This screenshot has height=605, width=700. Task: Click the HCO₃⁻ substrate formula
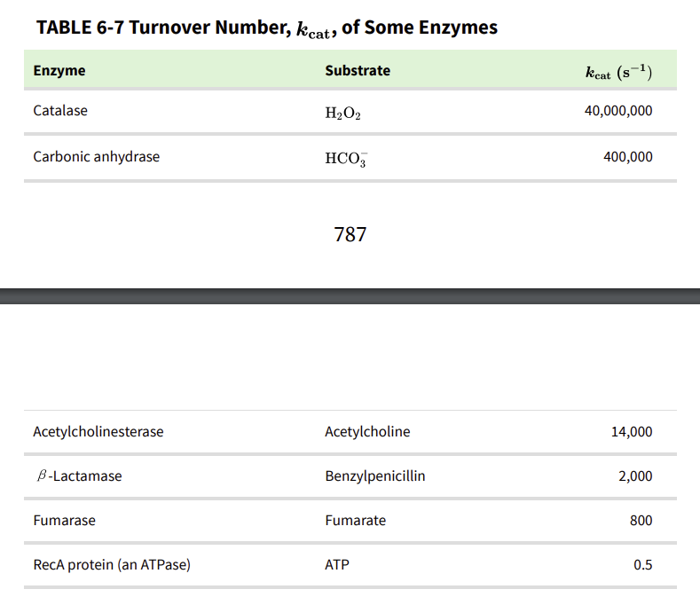(346, 159)
